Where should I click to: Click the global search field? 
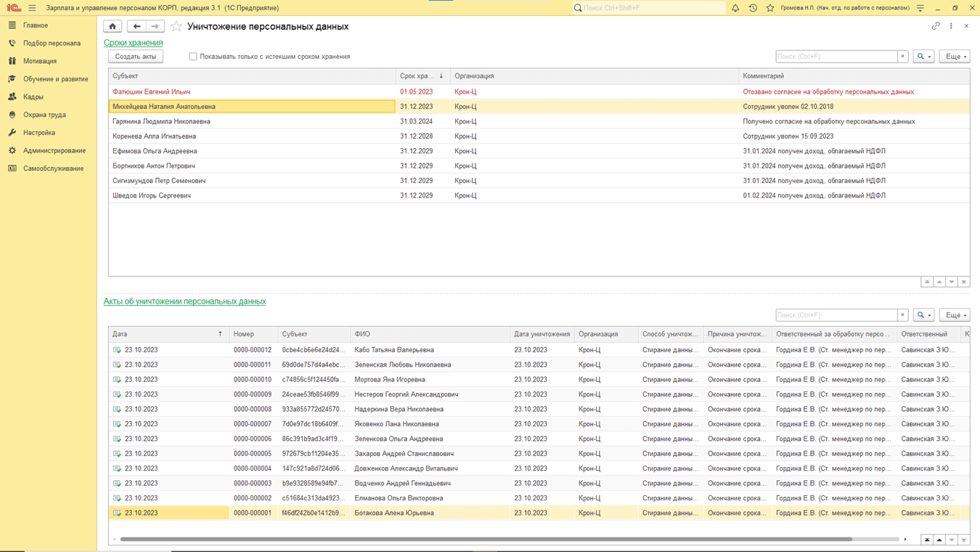[x=650, y=8]
